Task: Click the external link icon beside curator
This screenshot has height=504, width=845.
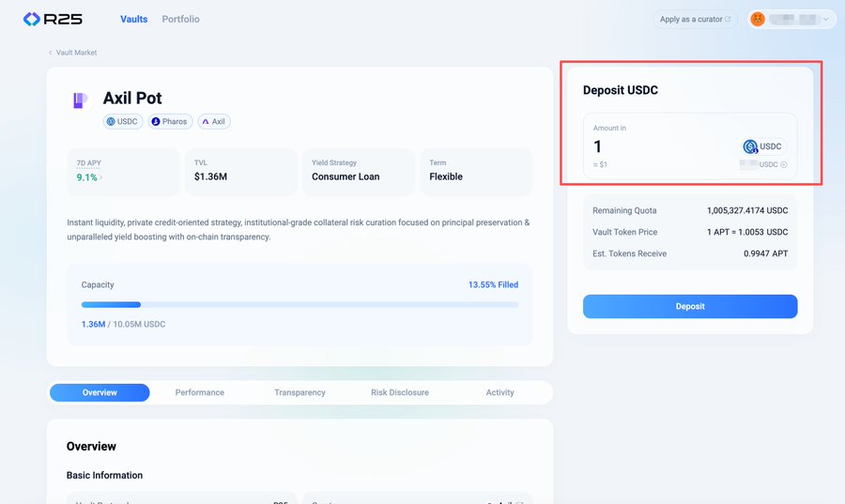Action: tap(728, 19)
